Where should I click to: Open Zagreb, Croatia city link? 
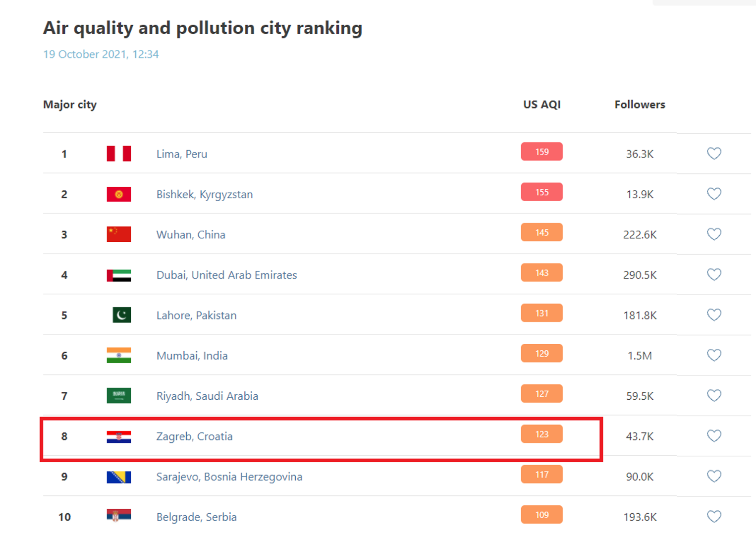click(194, 436)
